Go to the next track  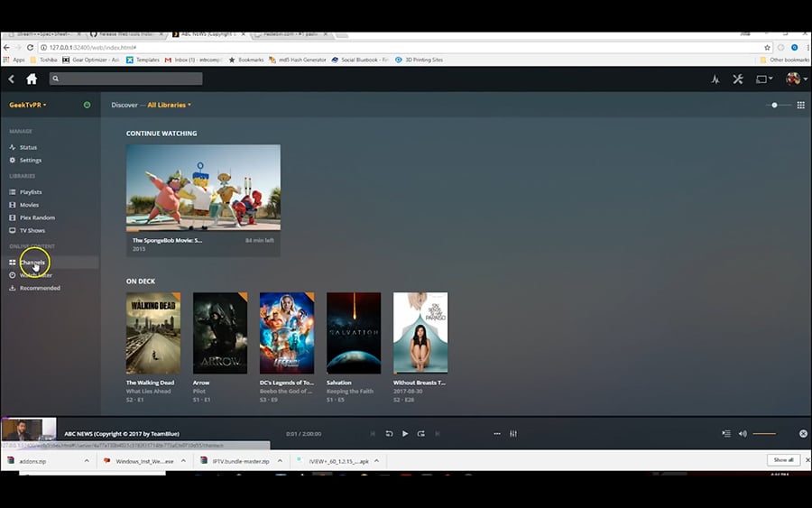coord(438,434)
